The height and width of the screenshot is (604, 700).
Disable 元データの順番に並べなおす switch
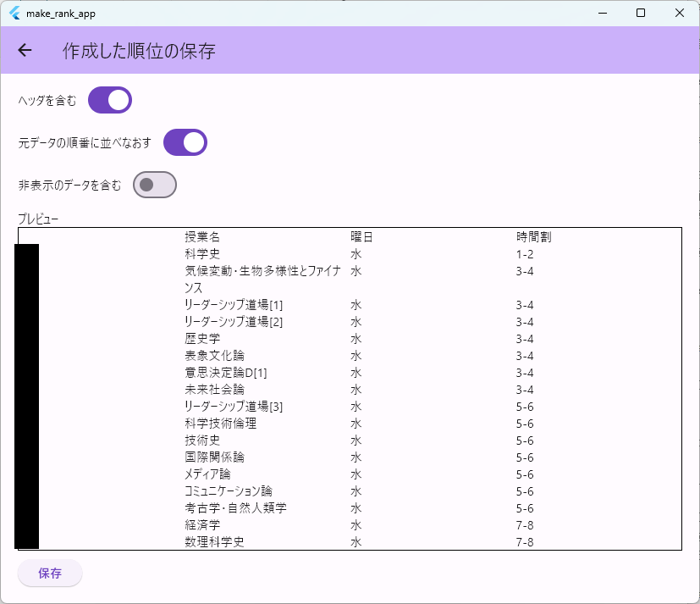pyautogui.click(x=185, y=143)
